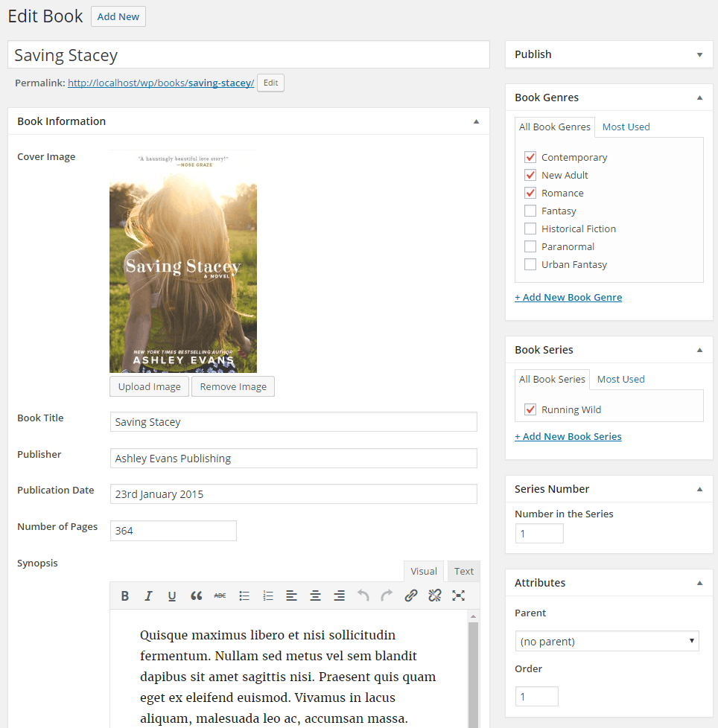Insert a numbered list in Synopsis
Screen dimensions: 718x728
pos(268,596)
